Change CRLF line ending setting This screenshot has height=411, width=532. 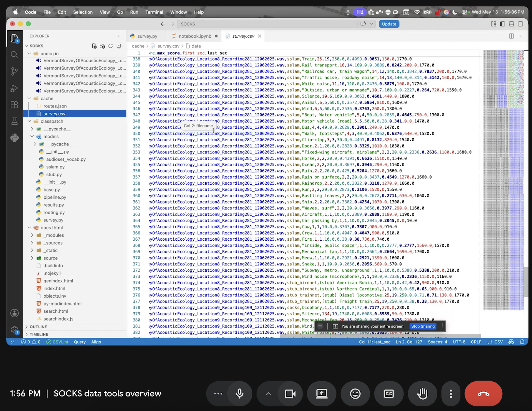[476, 342]
